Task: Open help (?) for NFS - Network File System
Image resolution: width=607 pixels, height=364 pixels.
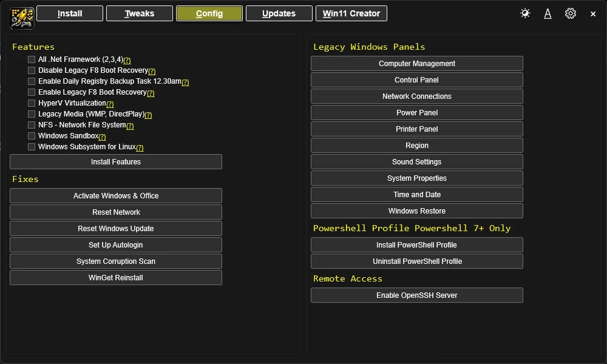Action: 130,126
